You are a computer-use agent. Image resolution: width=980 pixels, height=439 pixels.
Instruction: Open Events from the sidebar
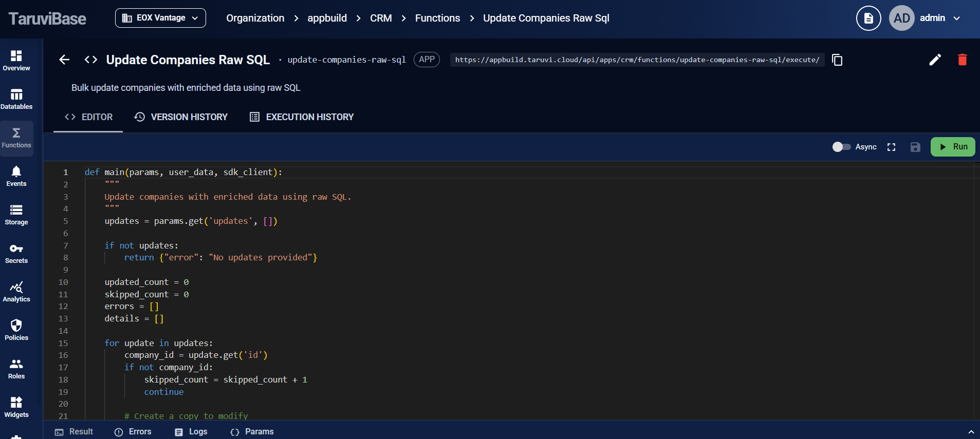pos(16,176)
